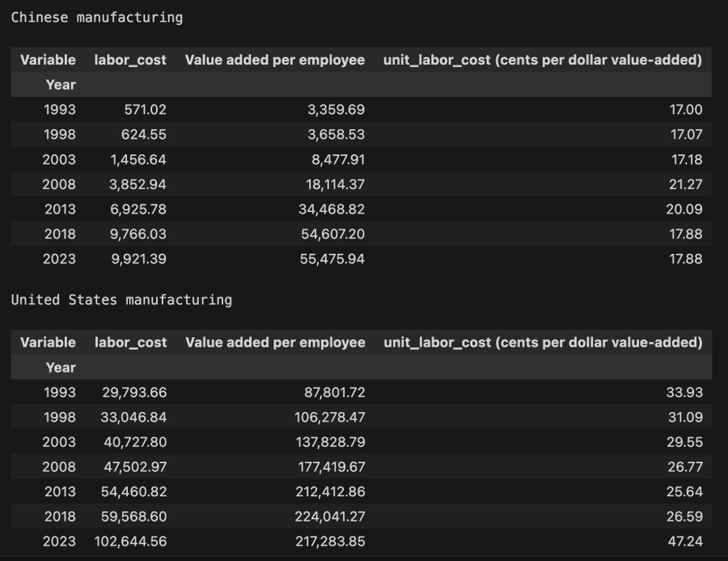The width and height of the screenshot is (728, 561).
Task: Click unit labor cost value 21.27
Action: (x=686, y=184)
